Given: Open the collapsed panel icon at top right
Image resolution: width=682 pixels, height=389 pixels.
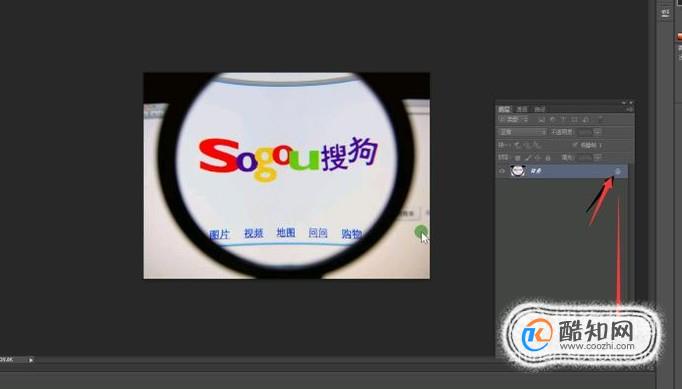Looking at the screenshot, I should coord(665,13).
